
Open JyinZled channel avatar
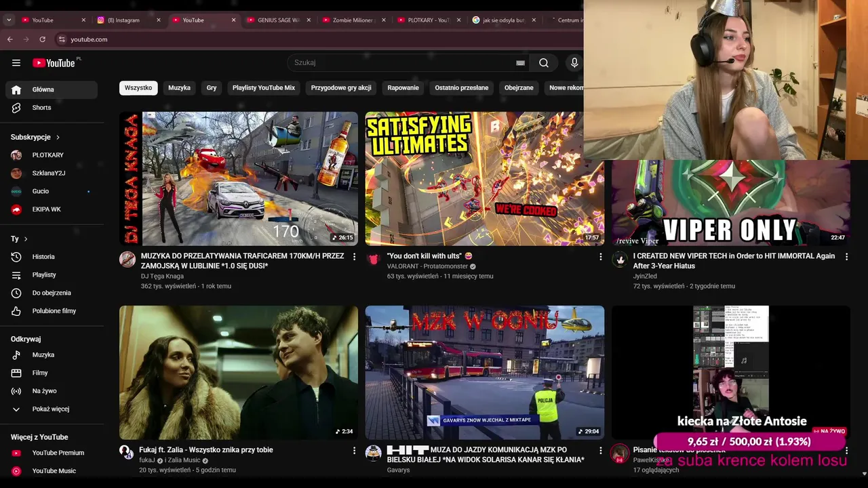click(x=620, y=260)
